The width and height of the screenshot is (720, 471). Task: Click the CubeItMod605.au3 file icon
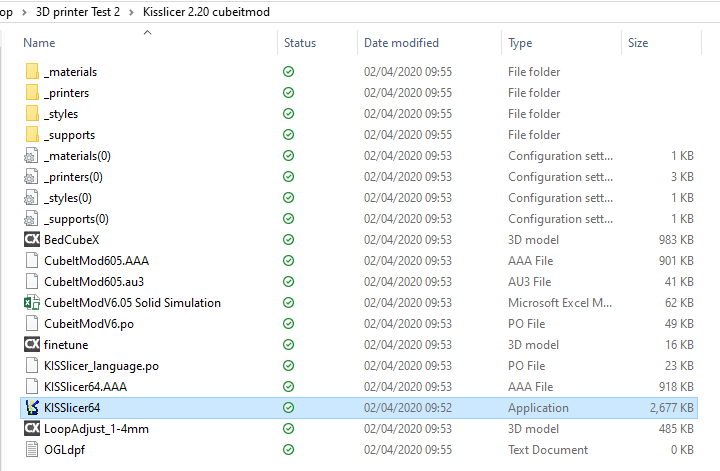tap(32, 282)
